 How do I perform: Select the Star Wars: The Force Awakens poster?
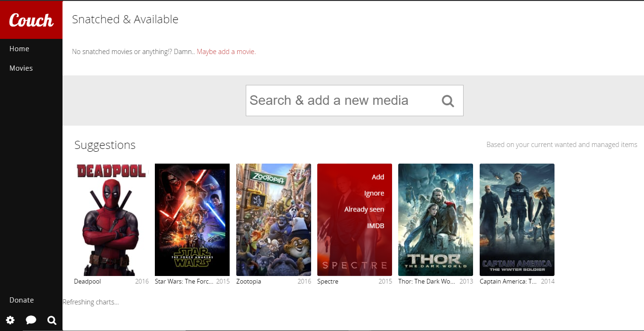pos(192,220)
